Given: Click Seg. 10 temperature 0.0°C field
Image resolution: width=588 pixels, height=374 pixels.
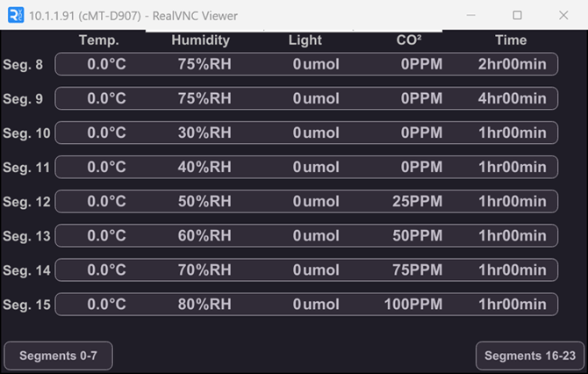Looking at the screenshot, I should (106, 133).
